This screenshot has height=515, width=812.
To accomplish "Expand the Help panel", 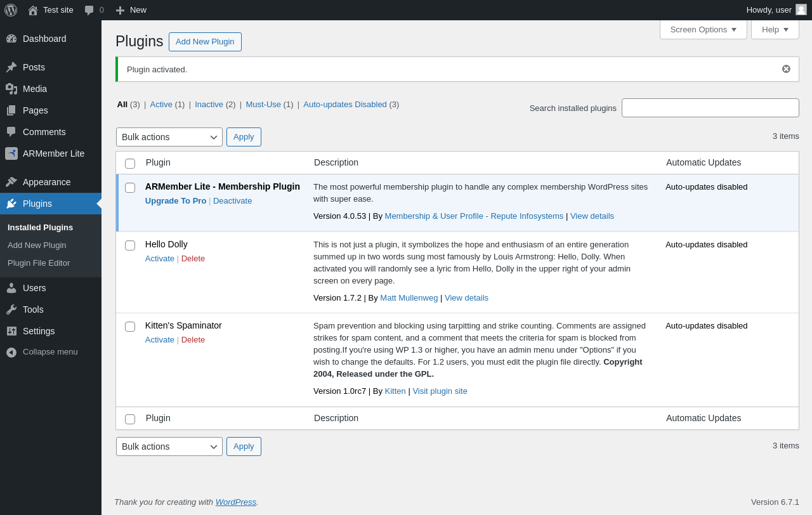I will [775, 29].
